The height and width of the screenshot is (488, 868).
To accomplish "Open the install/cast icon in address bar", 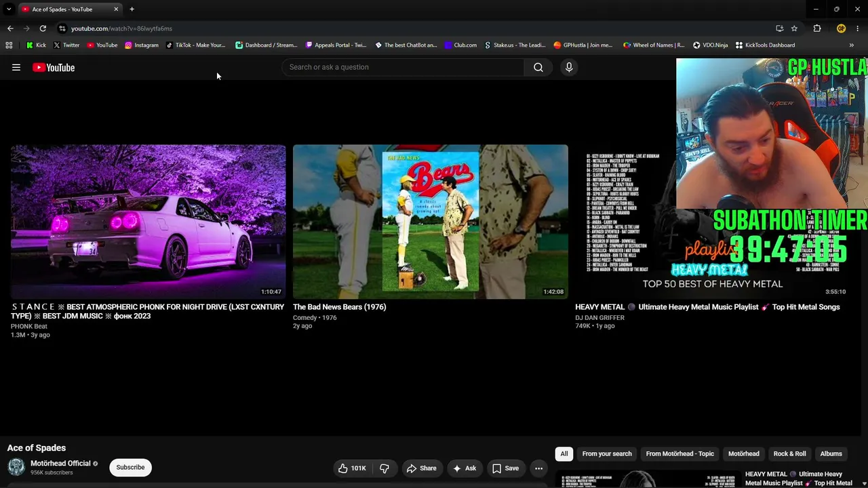I will click(779, 28).
